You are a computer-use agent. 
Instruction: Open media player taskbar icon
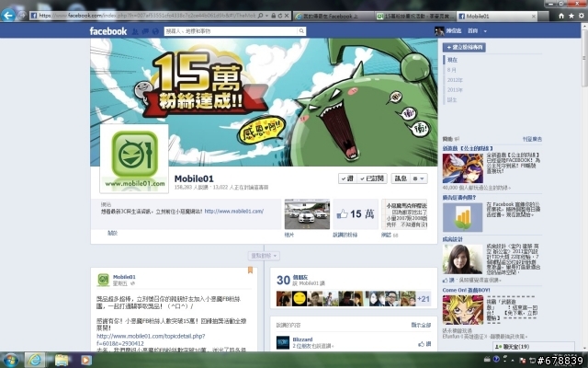(x=85, y=361)
